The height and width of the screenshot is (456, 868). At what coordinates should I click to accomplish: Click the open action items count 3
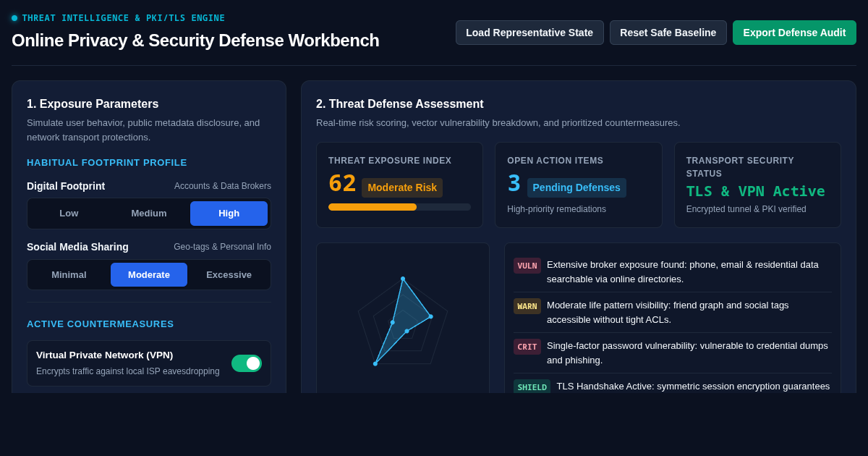click(x=514, y=183)
